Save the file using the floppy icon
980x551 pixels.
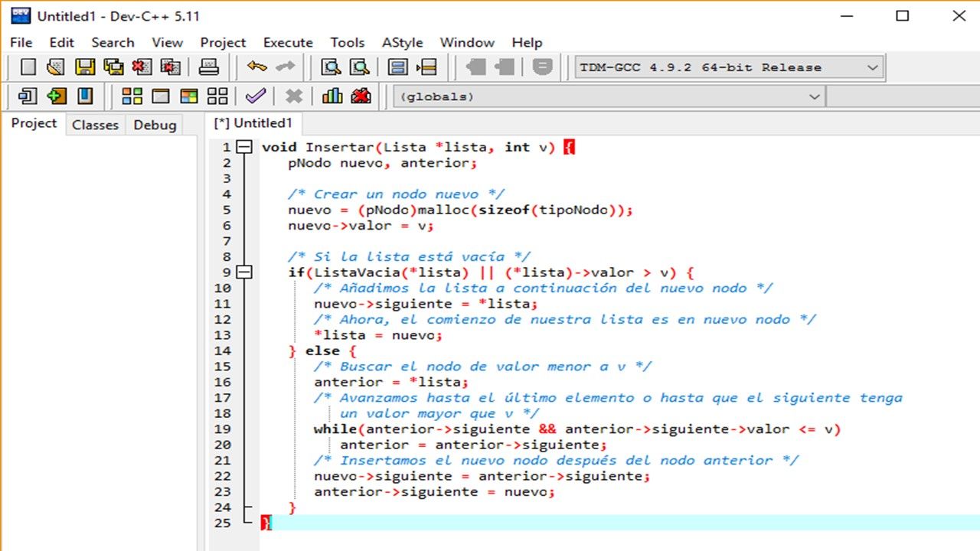(84, 67)
